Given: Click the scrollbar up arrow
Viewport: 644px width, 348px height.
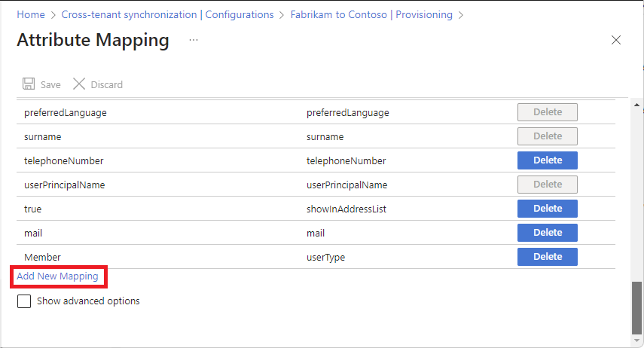Looking at the screenshot, I should [637, 105].
